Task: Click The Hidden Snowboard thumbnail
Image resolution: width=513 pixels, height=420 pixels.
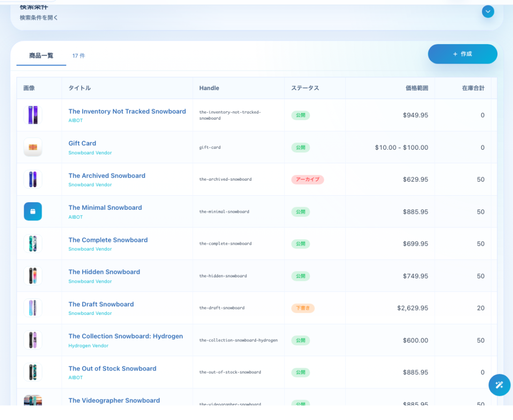Action: click(x=33, y=276)
